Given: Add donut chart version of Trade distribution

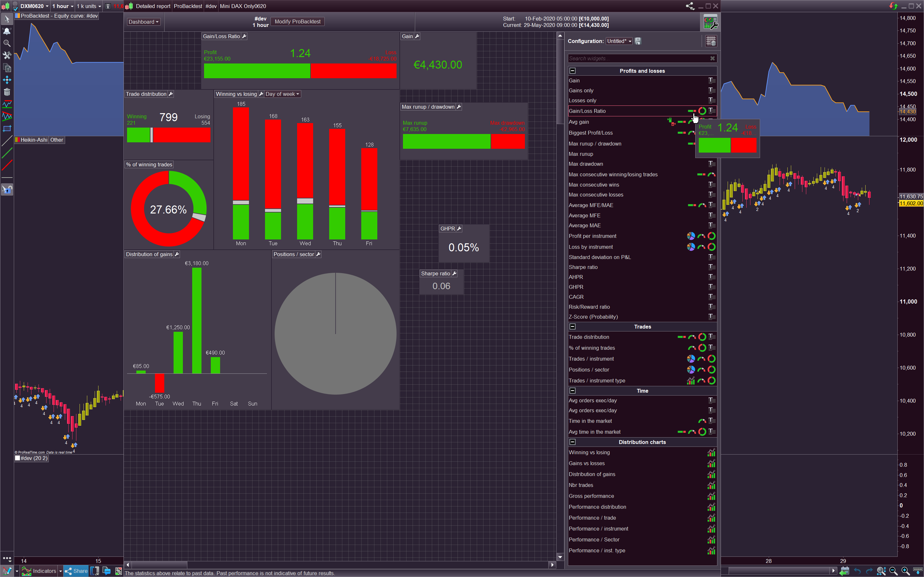Looking at the screenshot, I should tap(702, 337).
